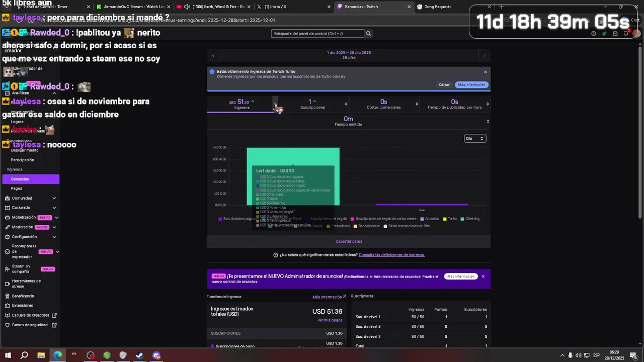This screenshot has height=362, width=644.
Task: Click the Moderación sword icon
Action: [7, 227]
